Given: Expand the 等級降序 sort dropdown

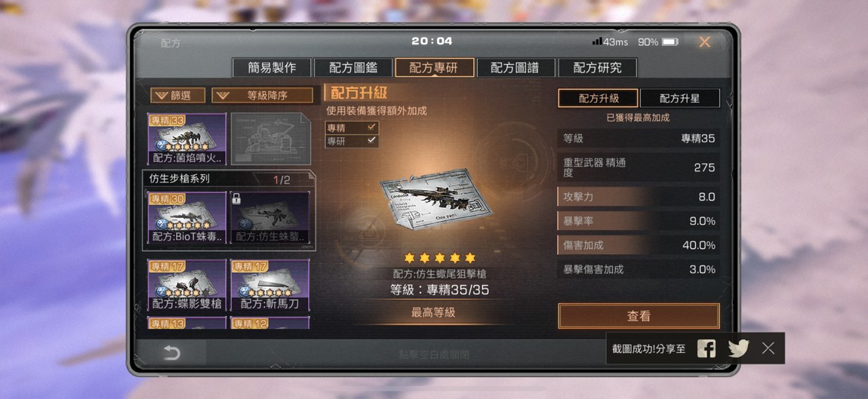Looking at the screenshot, I should pos(263,95).
